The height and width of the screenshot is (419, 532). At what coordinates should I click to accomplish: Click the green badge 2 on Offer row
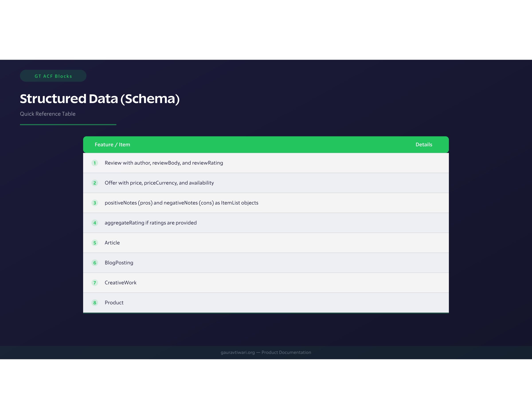pos(95,183)
